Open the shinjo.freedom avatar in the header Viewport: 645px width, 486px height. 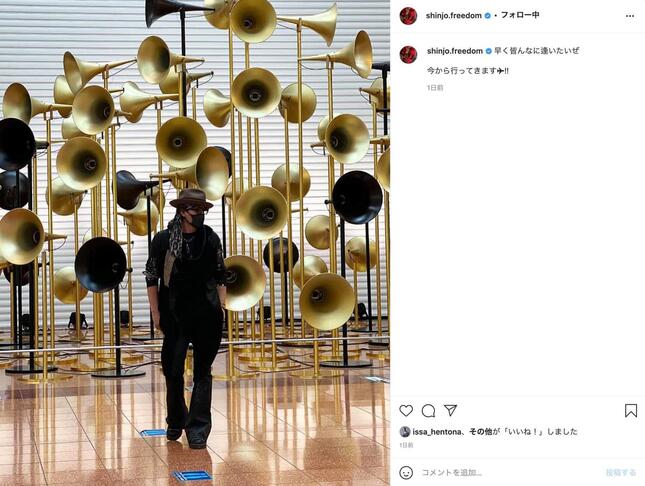pos(408,16)
